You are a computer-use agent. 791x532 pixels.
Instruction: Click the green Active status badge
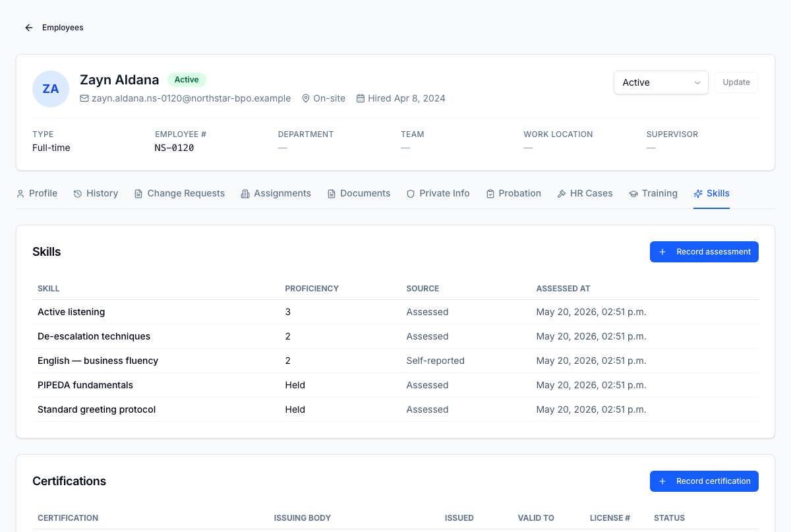coord(187,80)
